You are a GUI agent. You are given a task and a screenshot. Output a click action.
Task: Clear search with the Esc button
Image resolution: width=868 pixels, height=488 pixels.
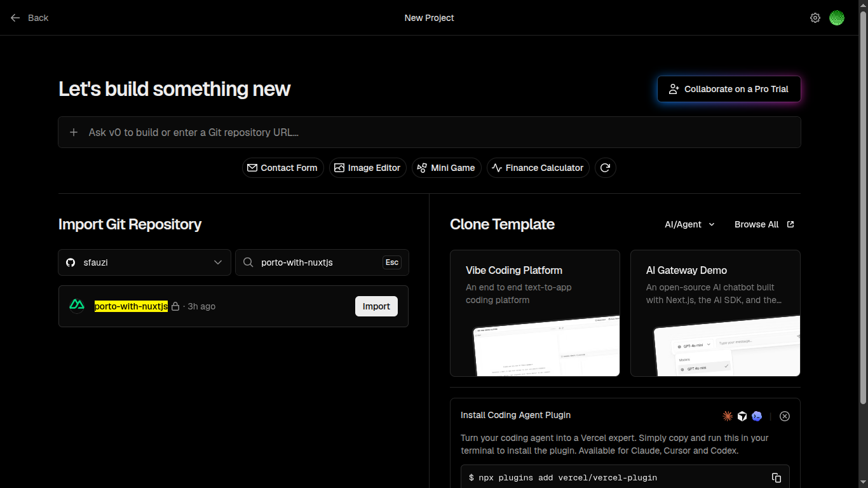tap(392, 262)
